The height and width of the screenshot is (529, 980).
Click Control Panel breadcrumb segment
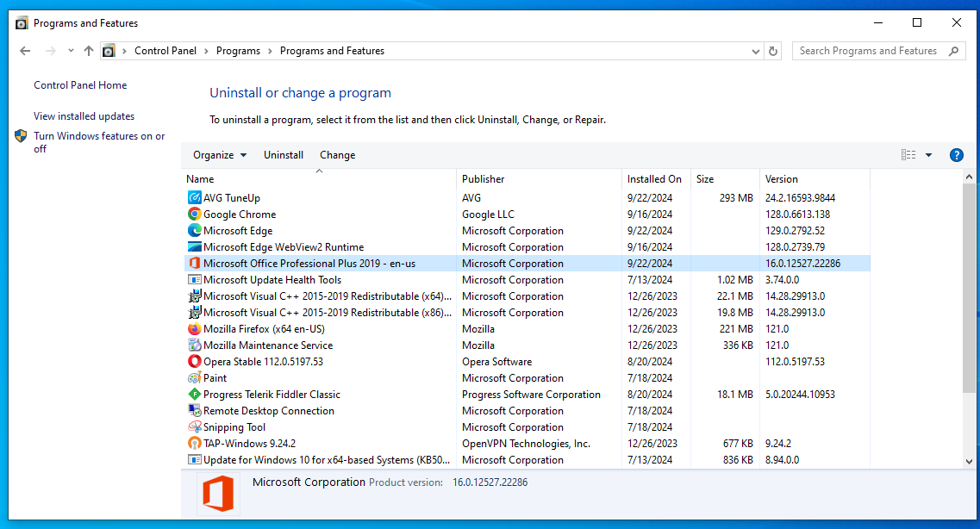click(x=165, y=51)
